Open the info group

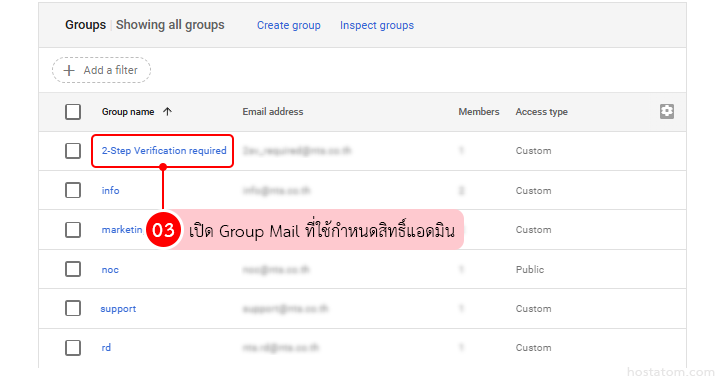point(110,190)
